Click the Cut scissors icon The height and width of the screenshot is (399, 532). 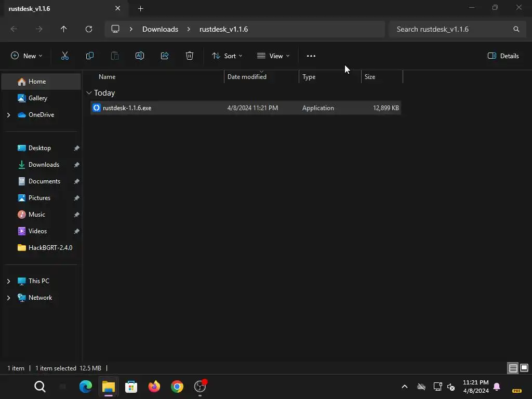64,56
